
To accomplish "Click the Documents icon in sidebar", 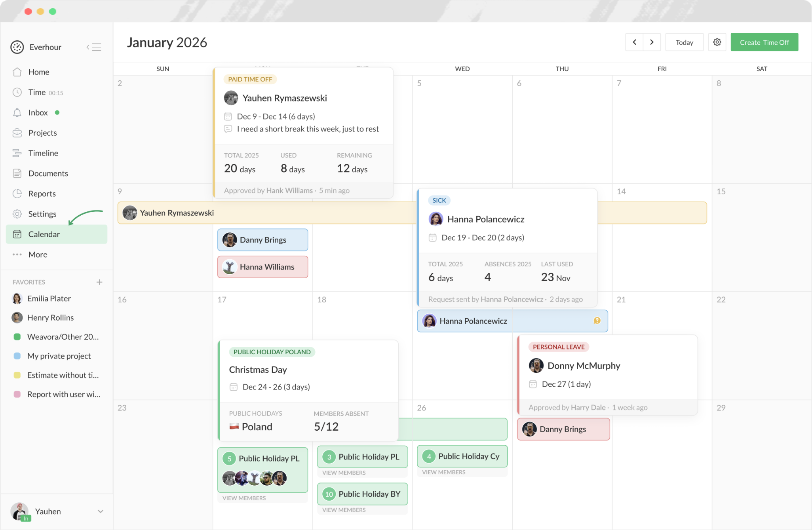I will pyautogui.click(x=17, y=173).
